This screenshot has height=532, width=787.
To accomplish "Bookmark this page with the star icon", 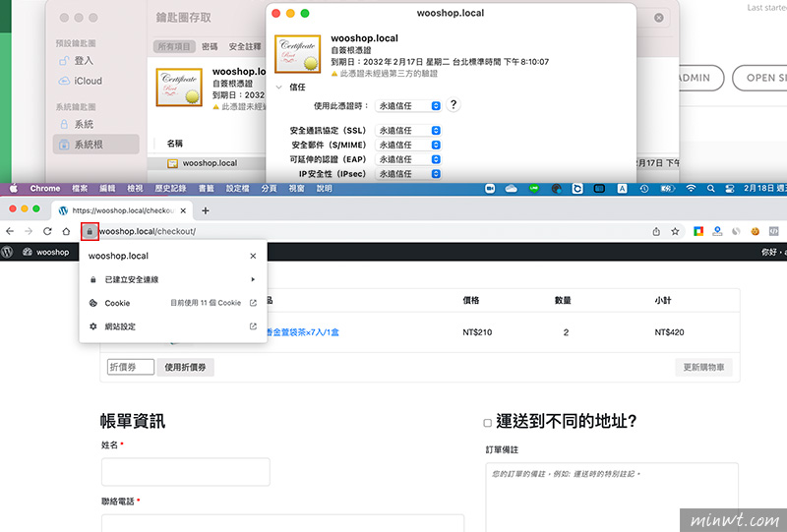I will tap(675, 231).
